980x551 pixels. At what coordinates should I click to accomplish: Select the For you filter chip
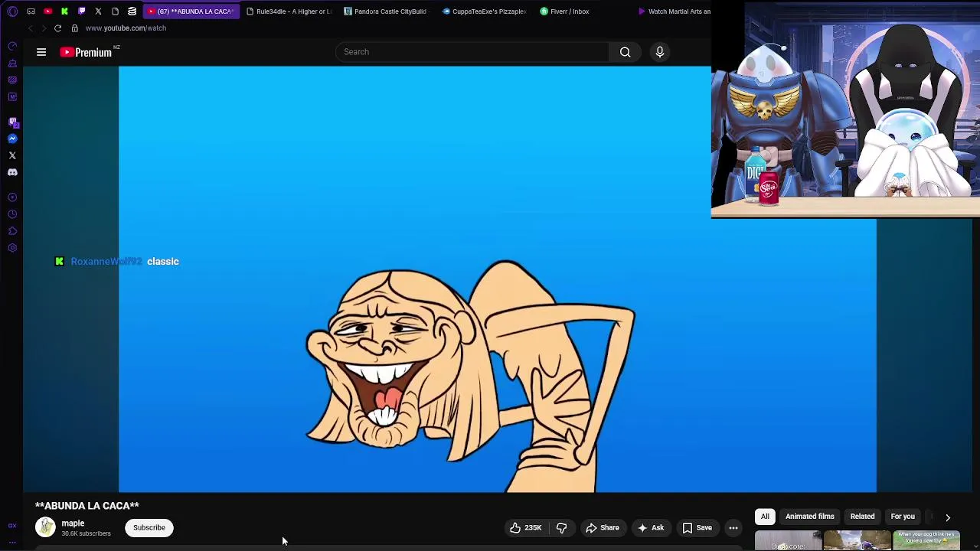[903, 517]
